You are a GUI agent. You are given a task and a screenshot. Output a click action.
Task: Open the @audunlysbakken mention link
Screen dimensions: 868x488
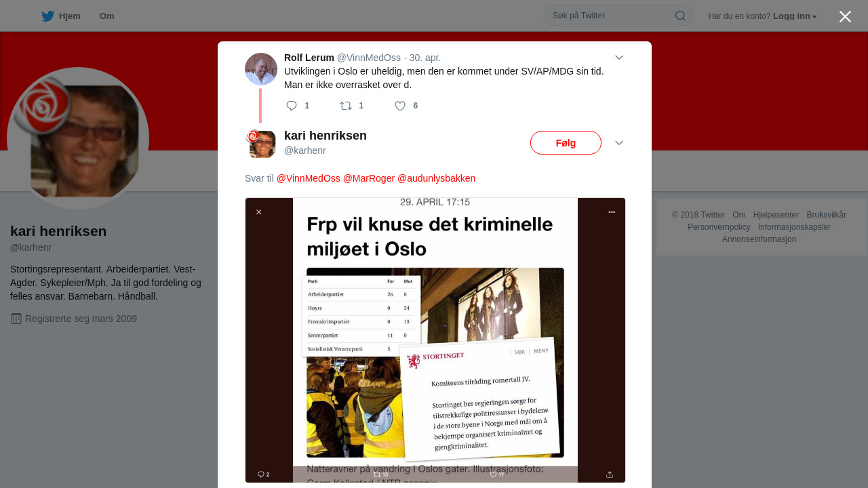(436, 178)
